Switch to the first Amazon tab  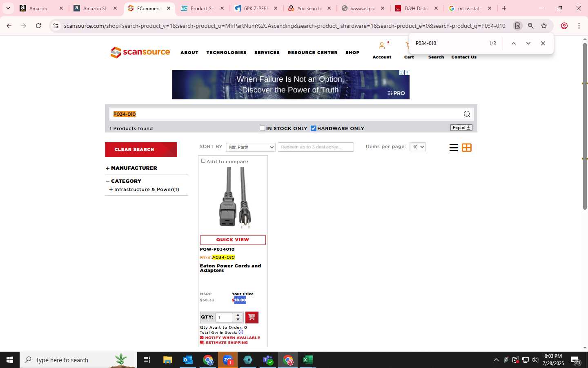click(x=41, y=8)
